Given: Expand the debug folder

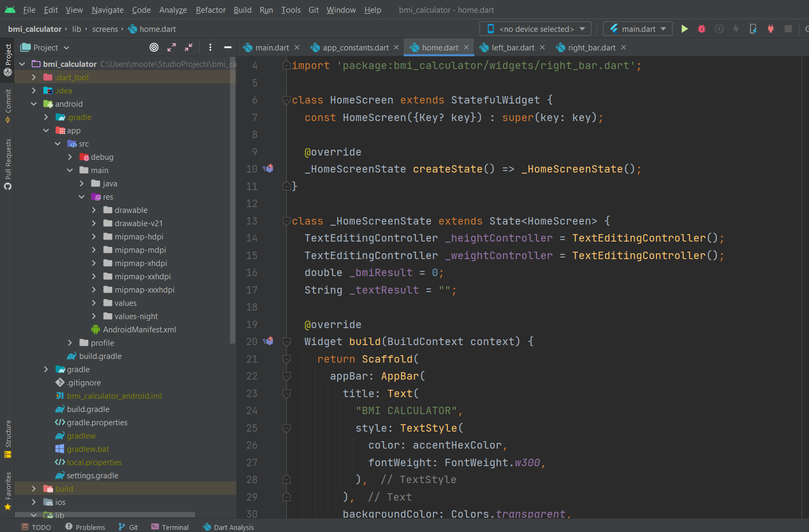Looking at the screenshot, I should (70, 157).
